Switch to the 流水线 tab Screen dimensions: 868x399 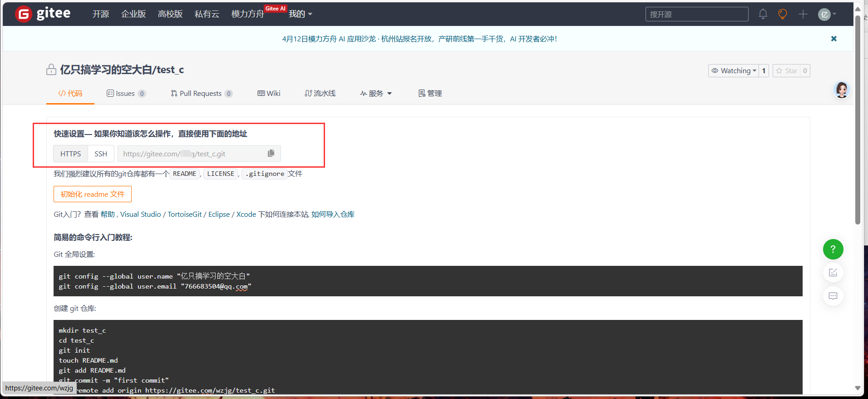[x=320, y=93]
